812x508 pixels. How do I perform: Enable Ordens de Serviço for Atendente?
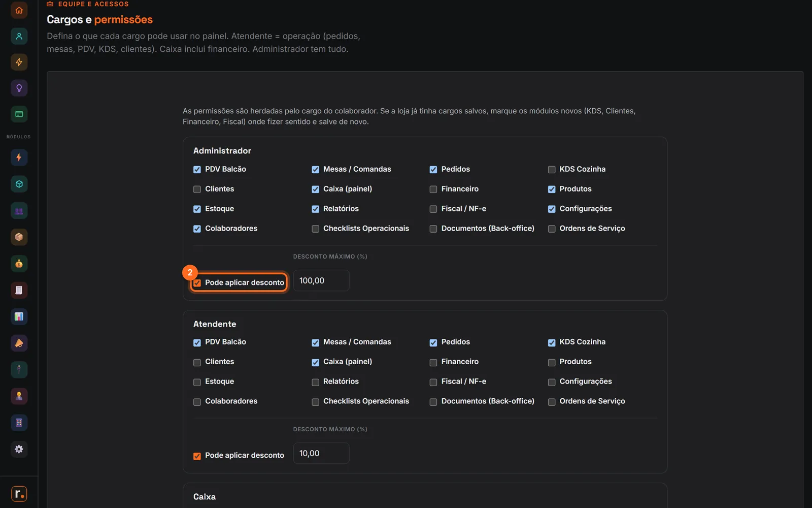[552, 402]
